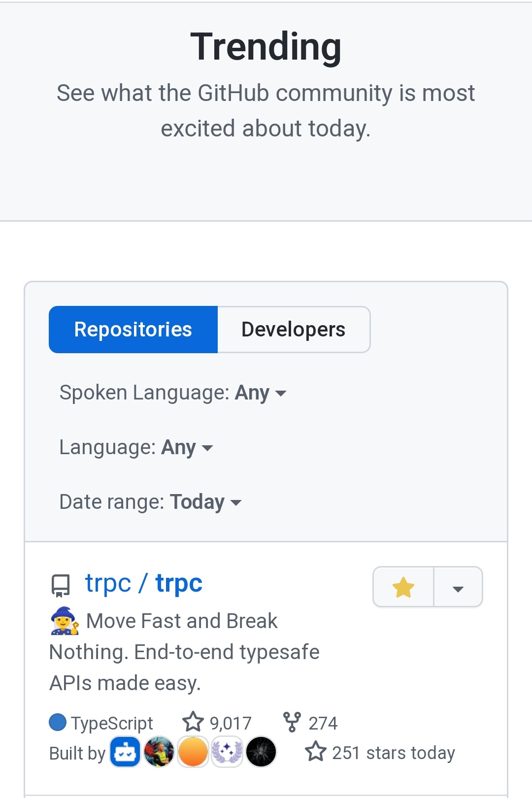Click the repository book icon beside trpc
Screen dimensions: 532x798
pos(61,586)
